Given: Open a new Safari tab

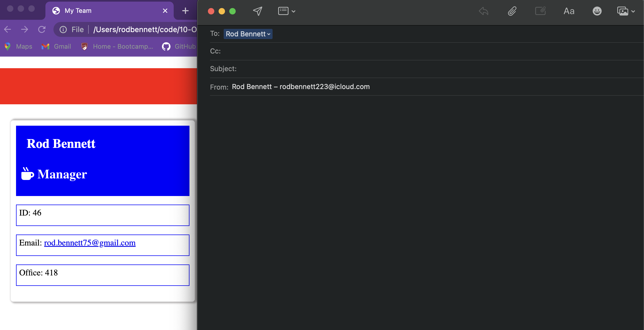Looking at the screenshot, I should [x=185, y=10].
